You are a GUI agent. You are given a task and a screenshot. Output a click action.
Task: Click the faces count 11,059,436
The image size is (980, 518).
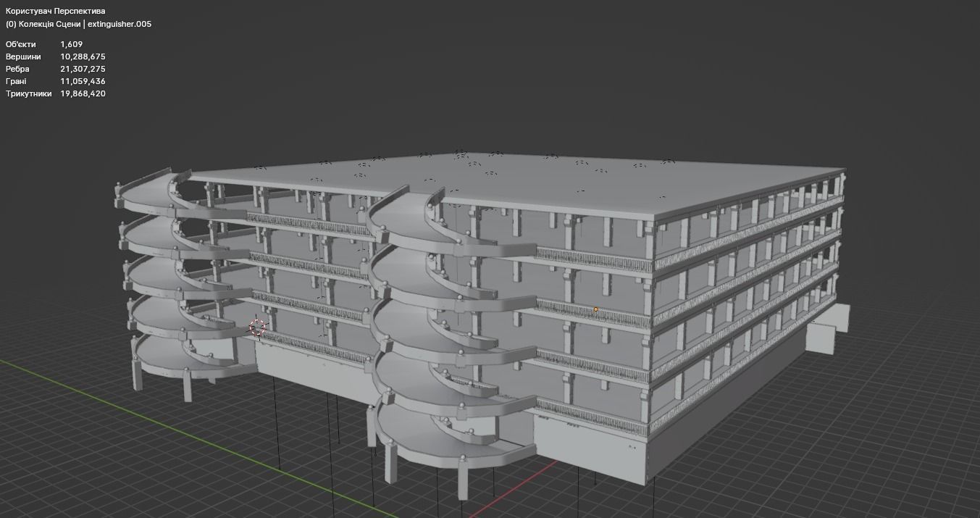click(83, 81)
